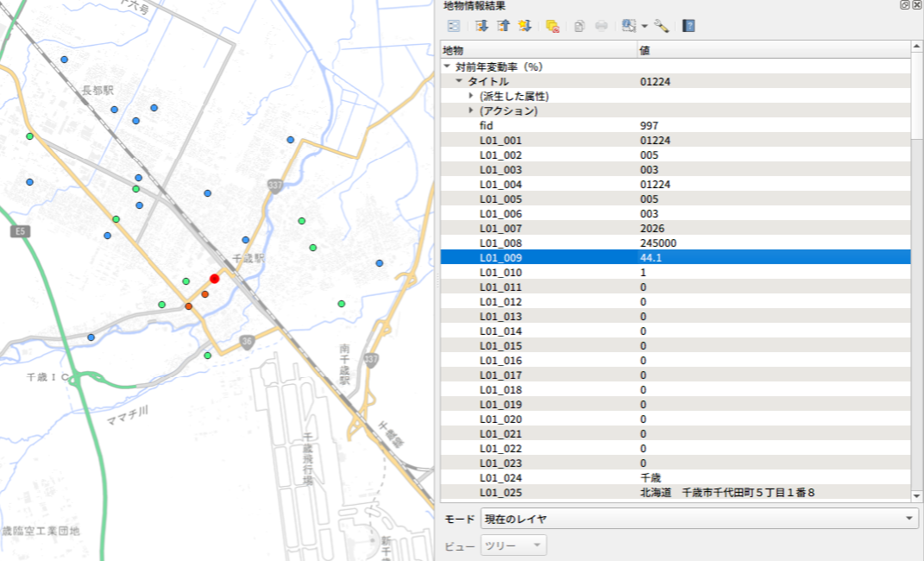The width and height of the screenshot is (924, 561).
Task: Toggle floating for the 地物情報結果 panel
Action: tap(904, 5)
